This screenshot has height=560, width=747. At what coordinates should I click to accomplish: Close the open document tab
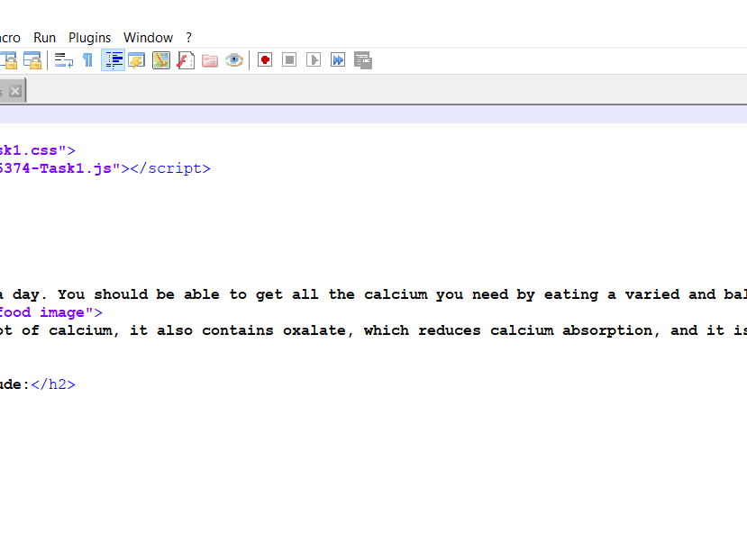tap(15, 91)
